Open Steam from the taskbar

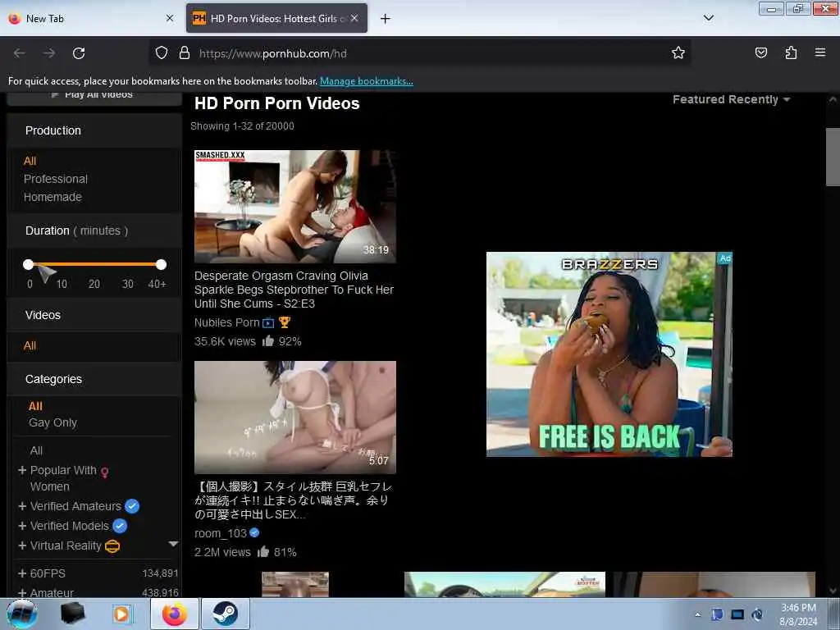pos(225,614)
